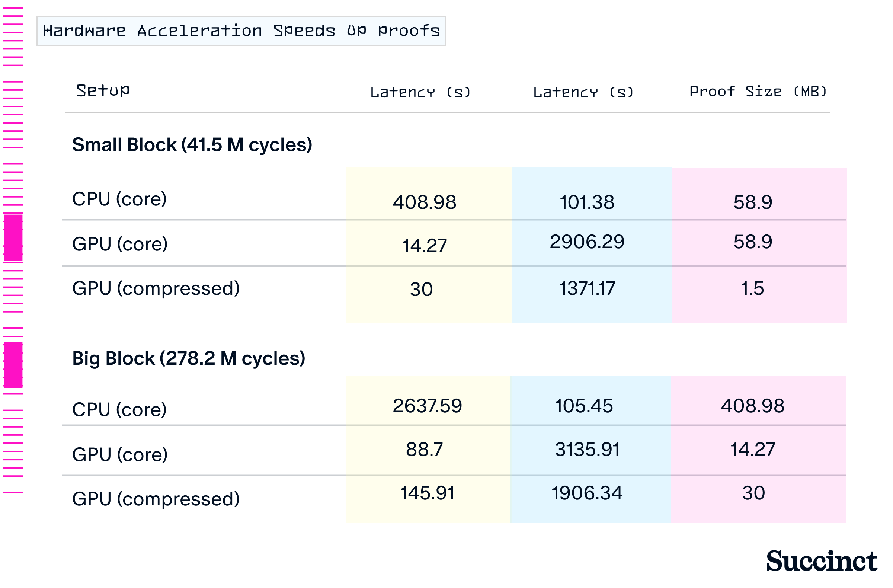Select the 1371.17 latency cell
Image resolution: width=893 pixels, height=588 pixels.
[587, 288]
